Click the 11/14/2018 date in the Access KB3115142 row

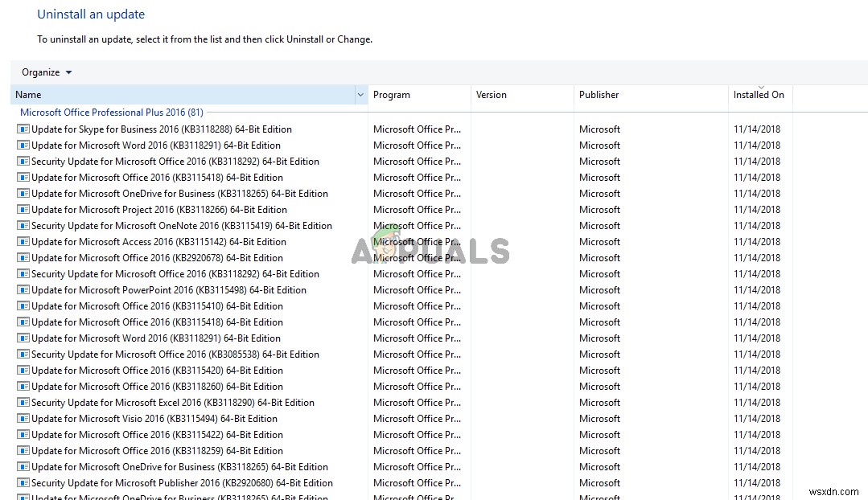pos(757,242)
